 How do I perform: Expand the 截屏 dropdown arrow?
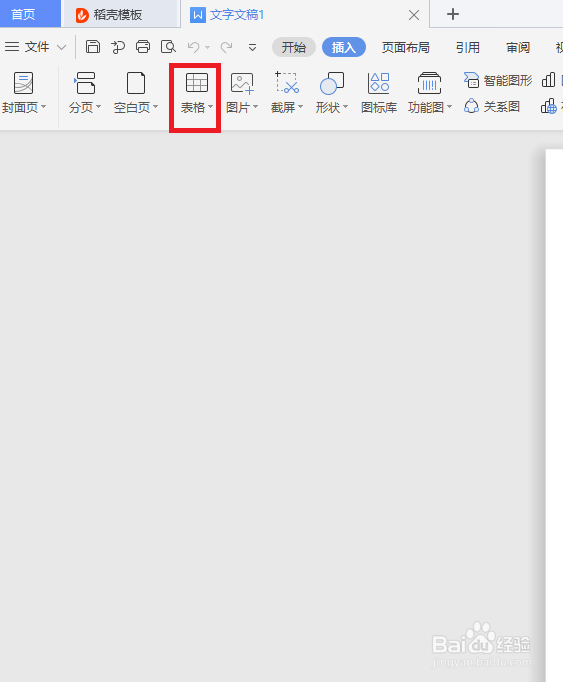pos(300,107)
